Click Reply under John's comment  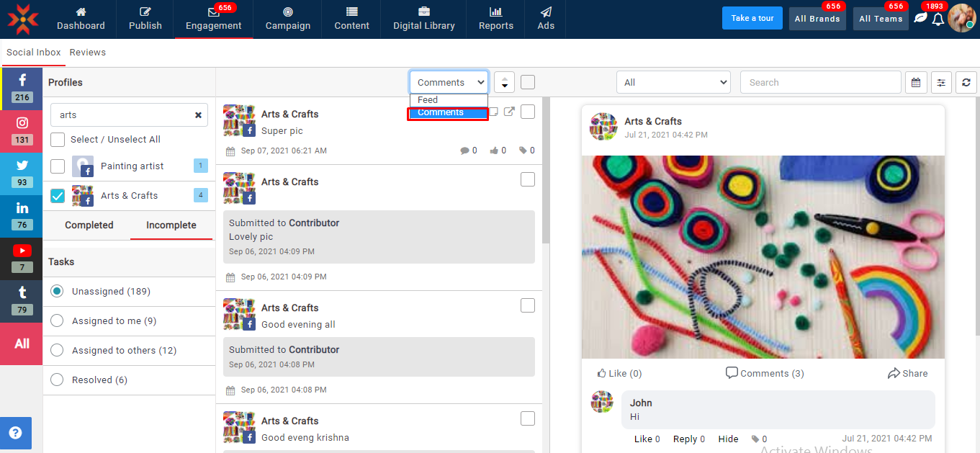[x=685, y=439]
